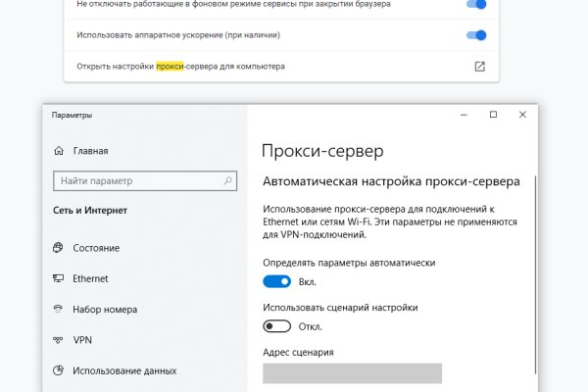Click the Home icon next to Главная
The height and width of the screenshot is (392, 588).
tap(58, 151)
